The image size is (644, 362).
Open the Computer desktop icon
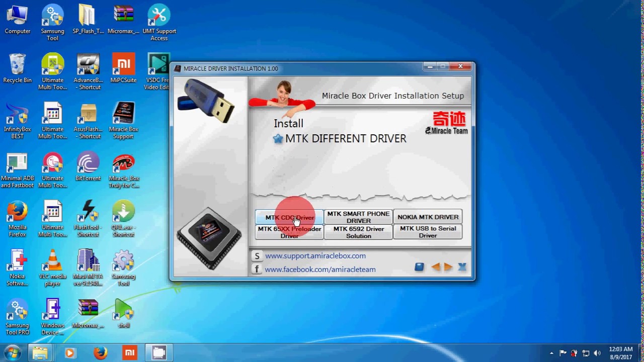[x=18, y=20]
